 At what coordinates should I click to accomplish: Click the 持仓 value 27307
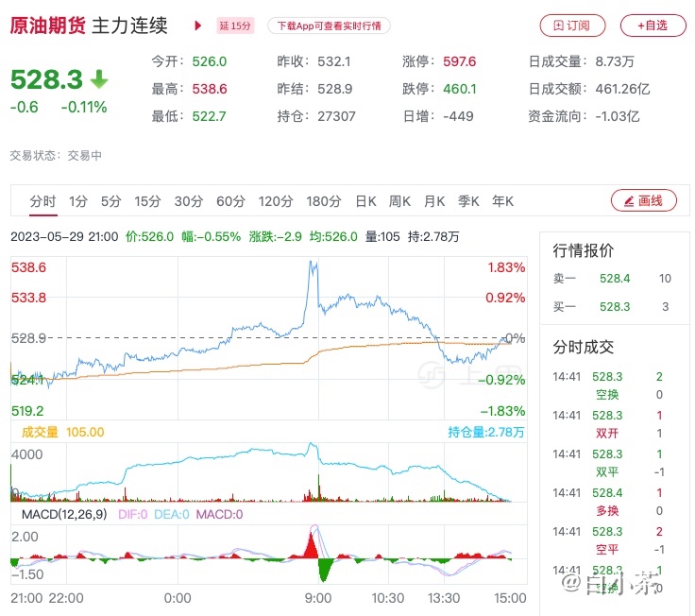coord(336,116)
